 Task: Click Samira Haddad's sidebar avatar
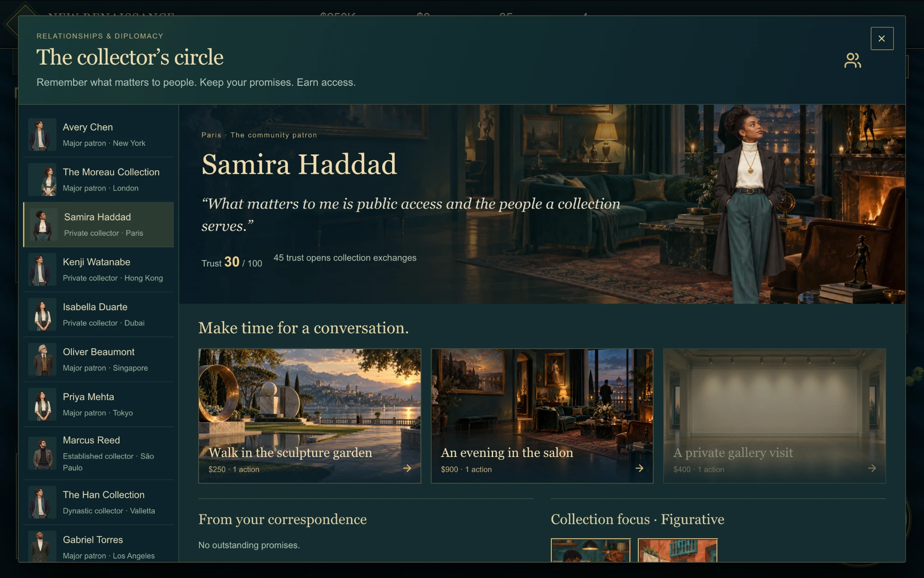click(44, 224)
